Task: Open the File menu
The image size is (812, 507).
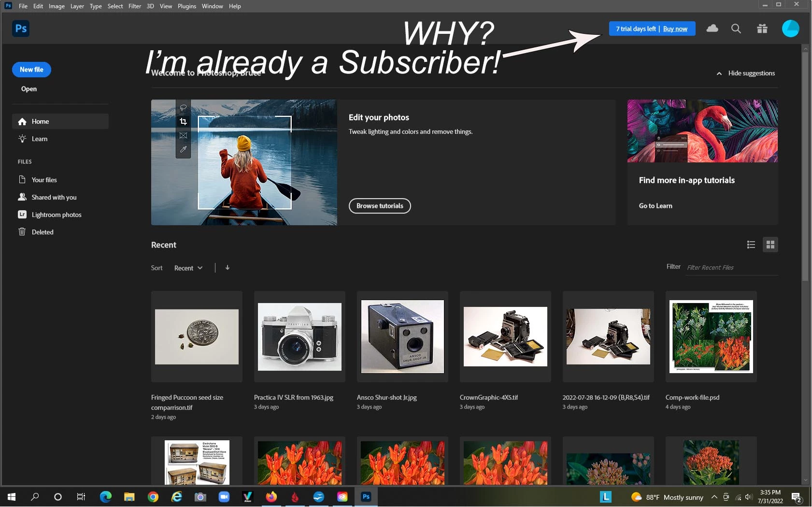Action: pyautogui.click(x=23, y=6)
